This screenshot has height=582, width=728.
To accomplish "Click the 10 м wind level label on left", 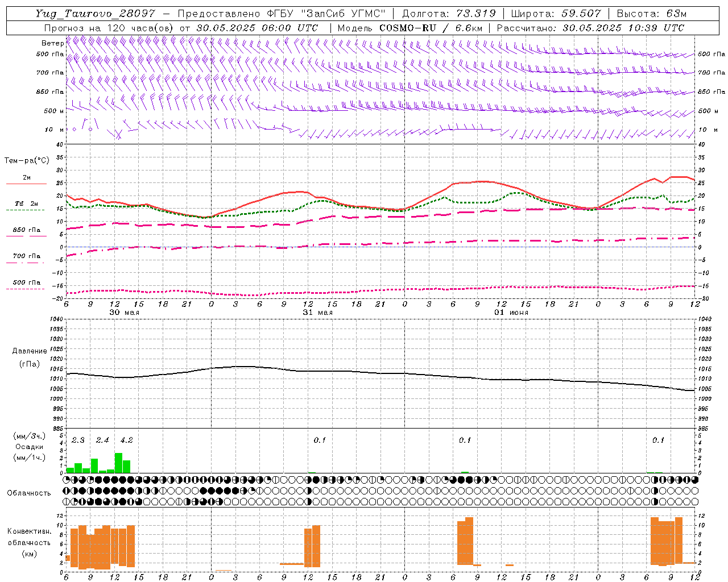I will click(55, 130).
